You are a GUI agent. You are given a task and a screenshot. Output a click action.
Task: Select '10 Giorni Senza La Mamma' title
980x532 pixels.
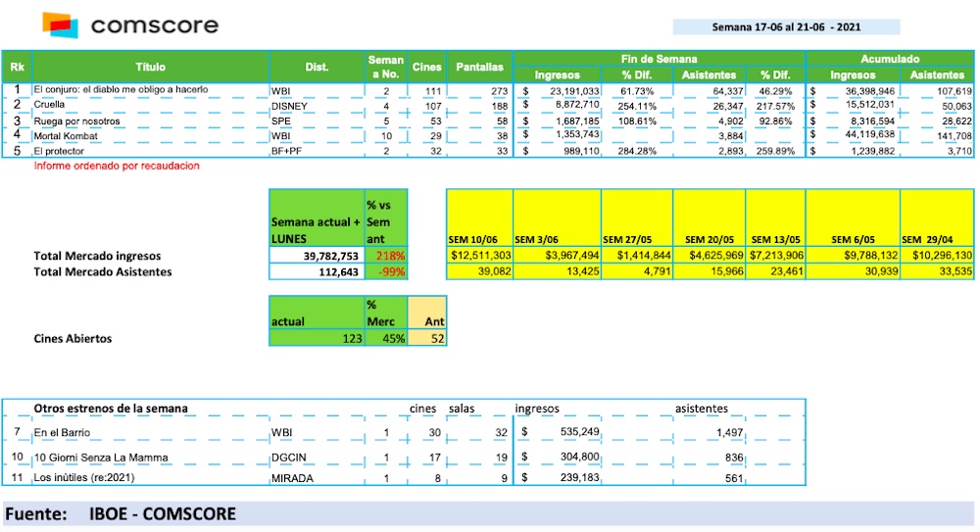pos(101,458)
